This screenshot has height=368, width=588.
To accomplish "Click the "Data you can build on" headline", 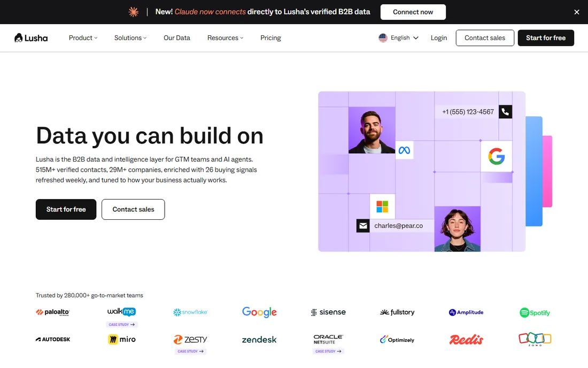I will 150,136.
